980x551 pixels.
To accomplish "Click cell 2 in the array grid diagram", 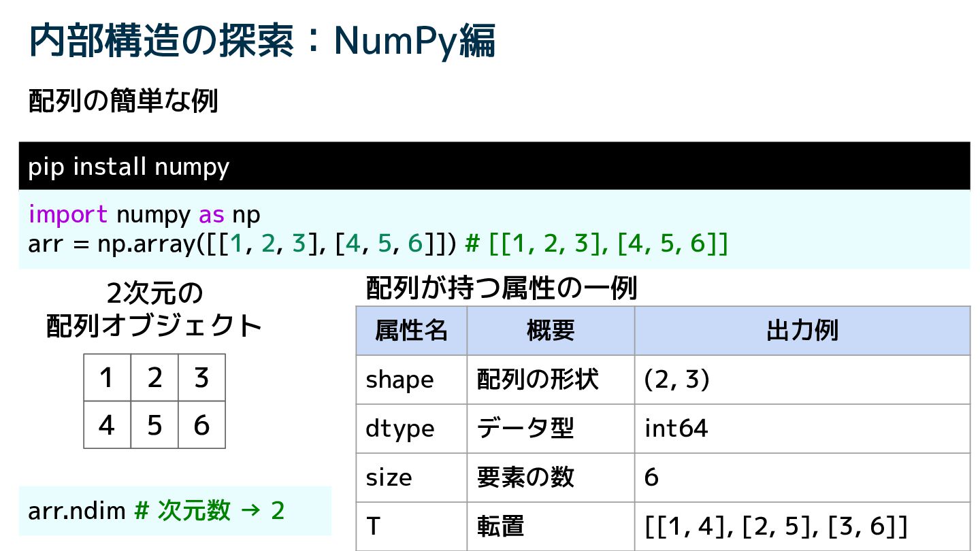I will [x=154, y=378].
